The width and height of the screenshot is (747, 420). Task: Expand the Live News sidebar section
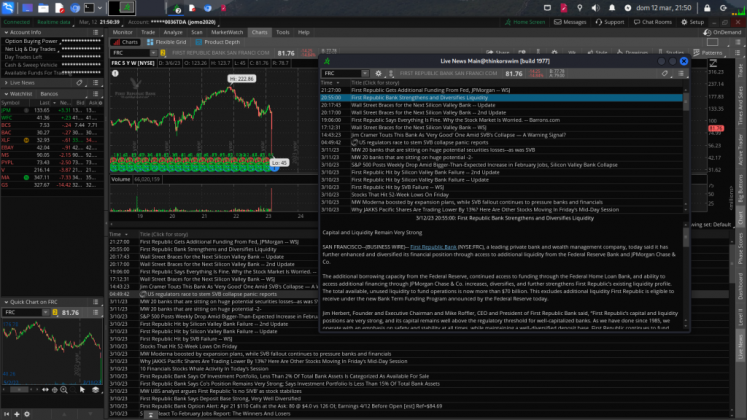click(x=6, y=83)
